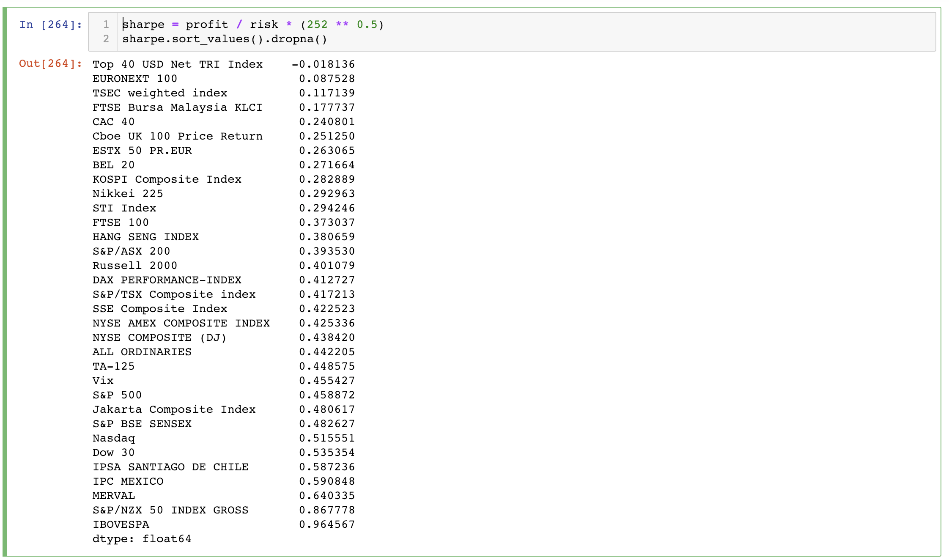Image resolution: width=949 pixels, height=560 pixels.
Task: Select the IBOVESPA row label
Action: pos(121,524)
